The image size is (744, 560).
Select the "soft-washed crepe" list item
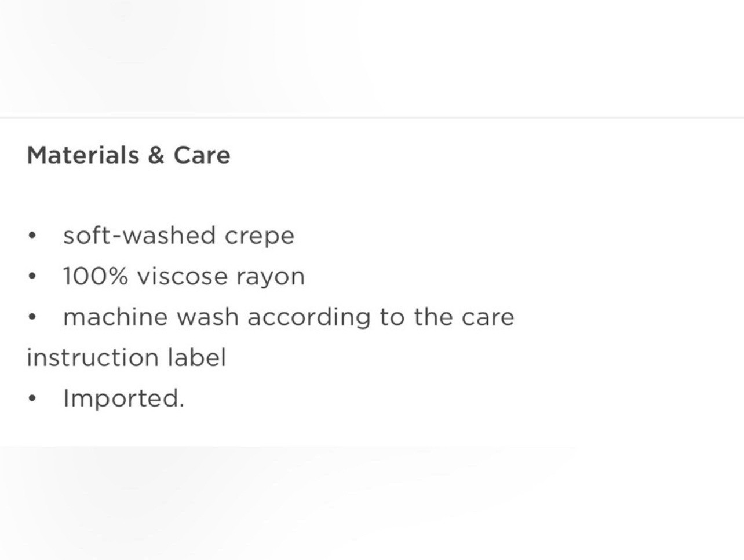pyautogui.click(x=178, y=236)
